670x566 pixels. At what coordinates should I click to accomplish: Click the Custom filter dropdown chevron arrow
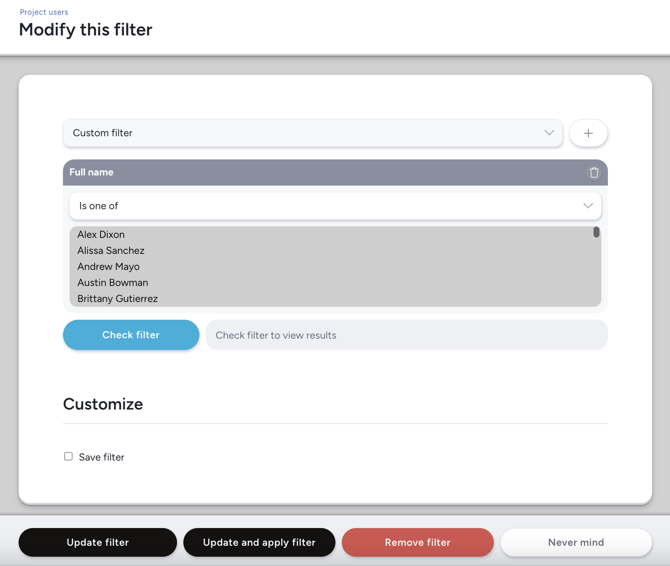pyautogui.click(x=549, y=133)
